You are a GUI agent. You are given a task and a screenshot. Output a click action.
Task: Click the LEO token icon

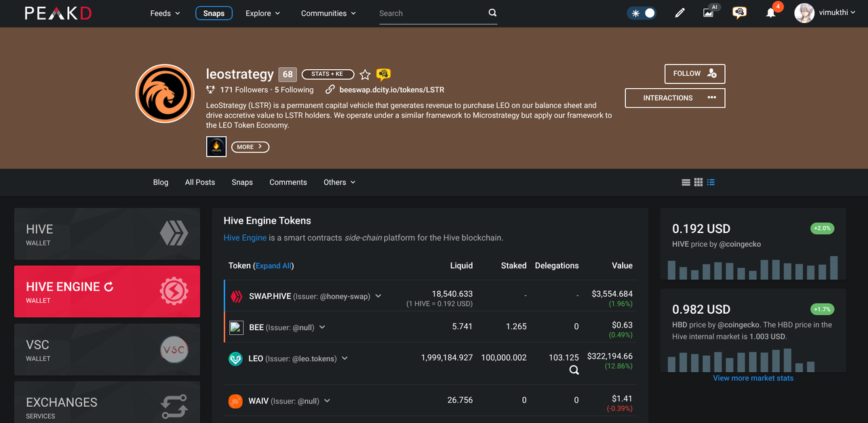[235, 359]
